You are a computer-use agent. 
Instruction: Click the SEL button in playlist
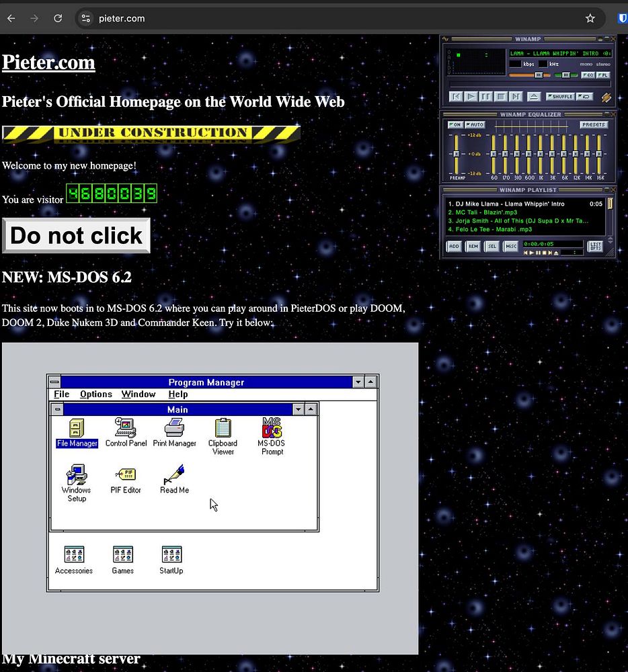[x=492, y=247]
